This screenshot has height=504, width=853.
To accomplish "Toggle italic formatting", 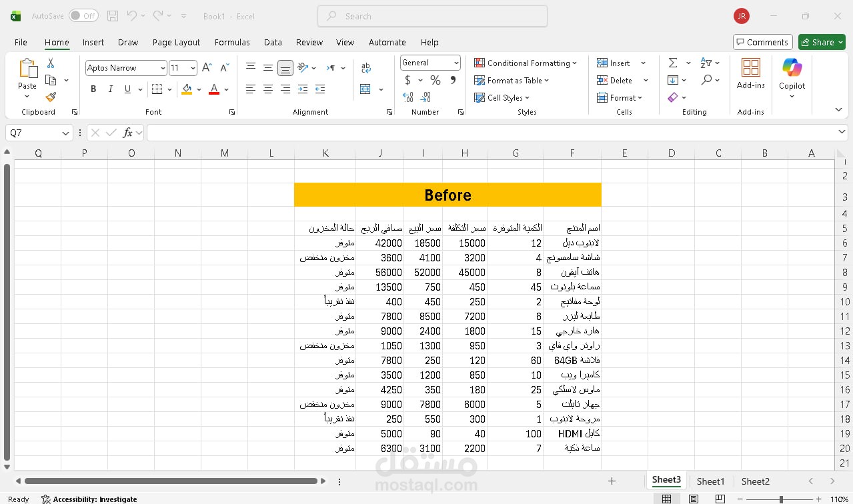I will [x=110, y=89].
